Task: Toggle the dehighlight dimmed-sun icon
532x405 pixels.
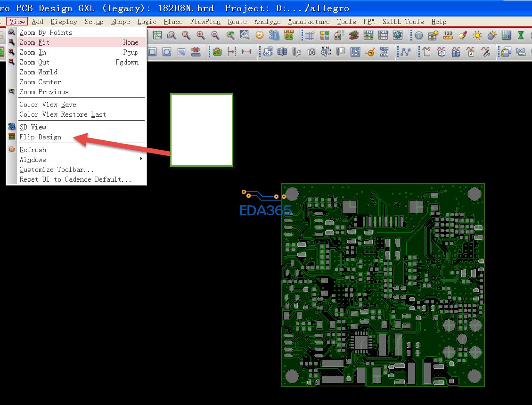Action: pyautogui.click(x=492, y=35)
